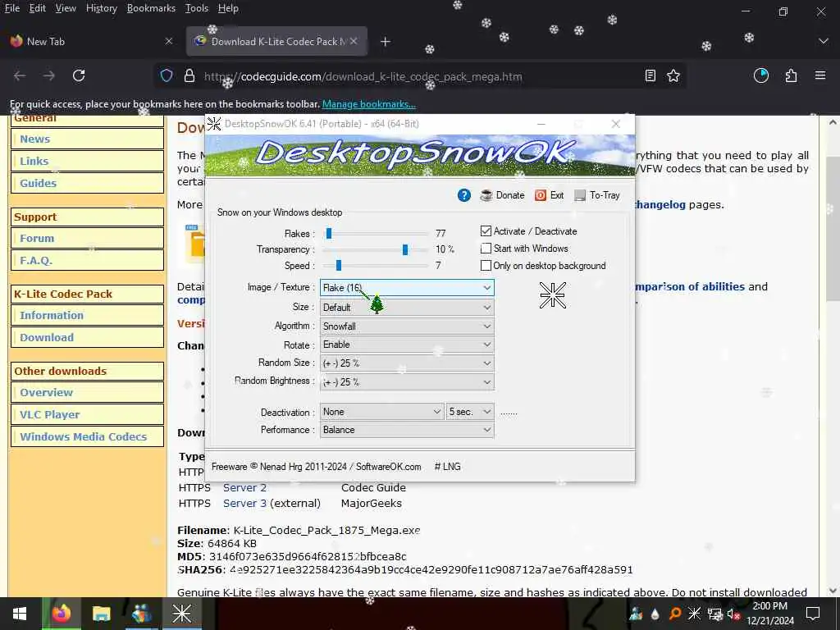
Task: Open the Windows Start menu
Action: [x=20, y=614]
